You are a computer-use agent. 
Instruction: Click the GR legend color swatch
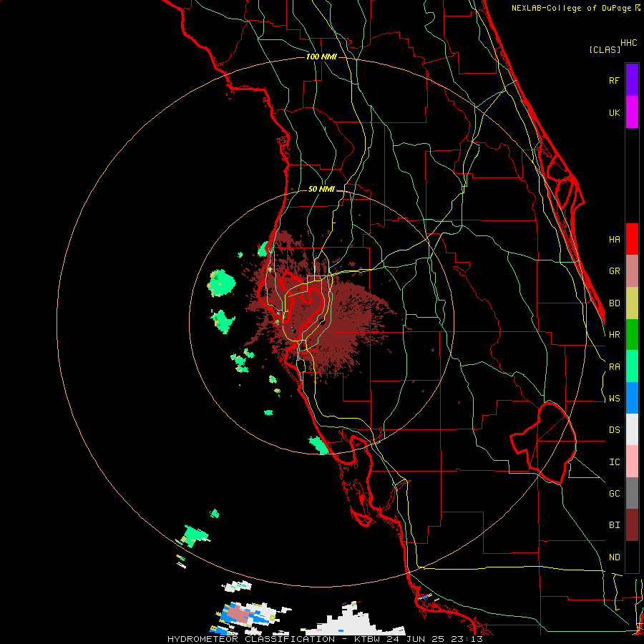(632, 271)
